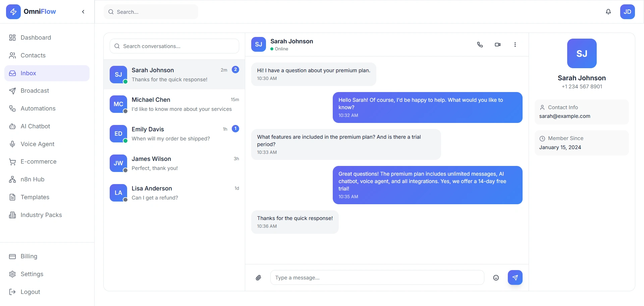
Task: Collapse the sidebar with the chevron arrow
Action: (x=83, y=12)
